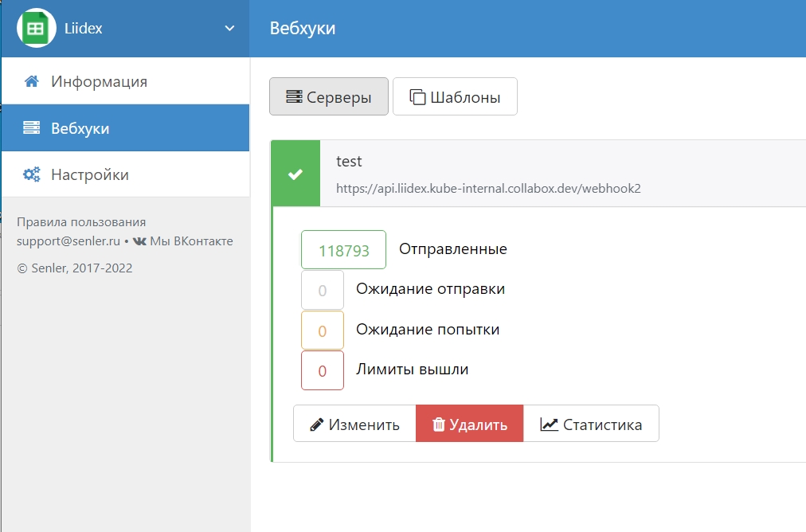Switch to the Серверы tab

pyautogui.click(x=328, y=97)
